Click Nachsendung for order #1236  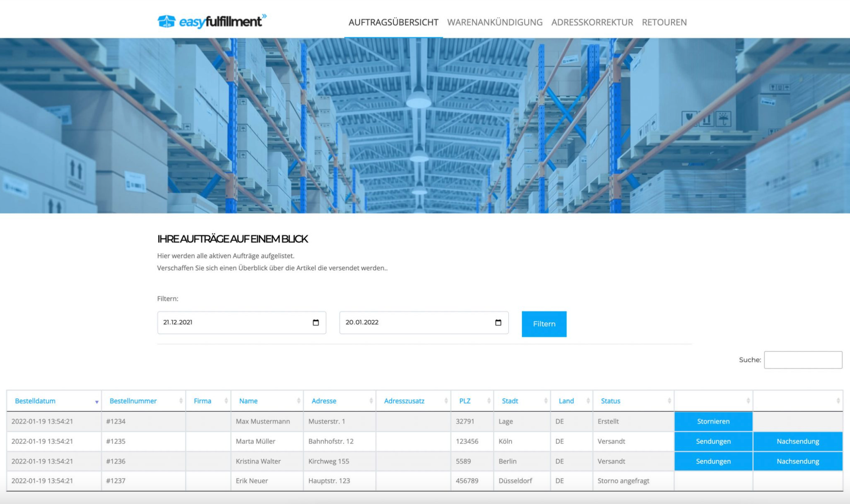pos(797,461)
